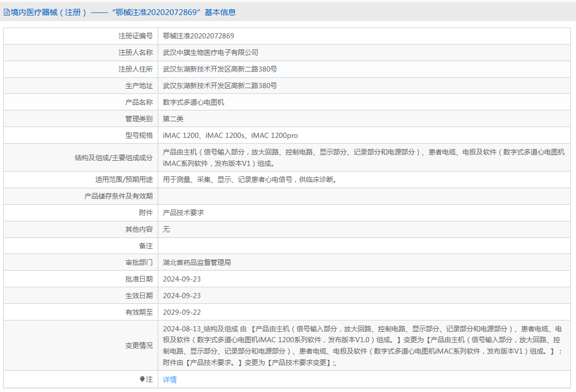
Task: Click the lightbulb icon beside 注
Action: point(142,379)
